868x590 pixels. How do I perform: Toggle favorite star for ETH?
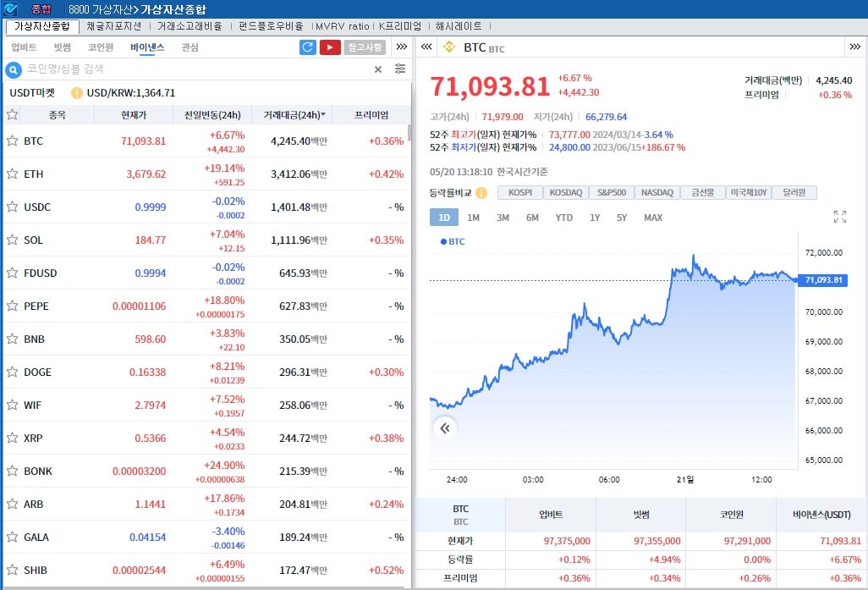tap(13, 174)
